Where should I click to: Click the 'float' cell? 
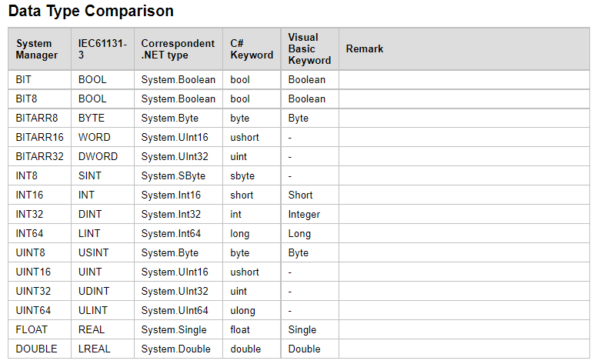click(252, 329)
